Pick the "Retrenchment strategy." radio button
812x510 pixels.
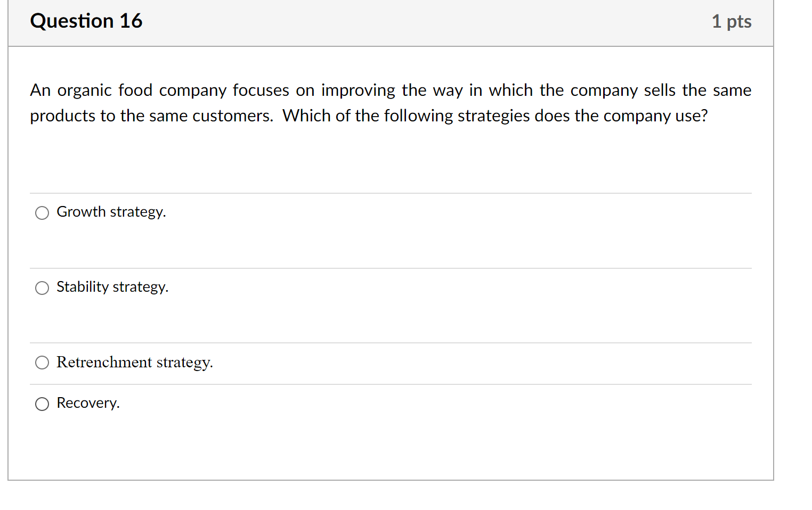click(42, 363)
